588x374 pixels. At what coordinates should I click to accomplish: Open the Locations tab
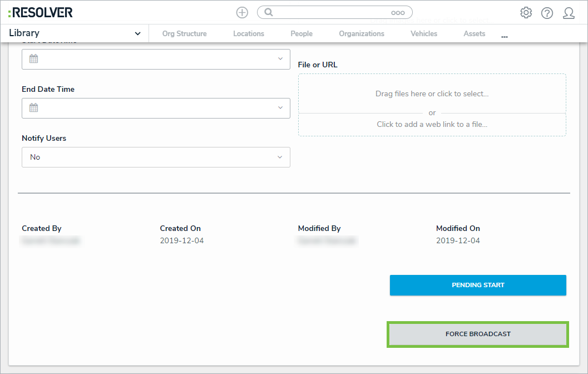pyautogui.click(x=249, y=34)
